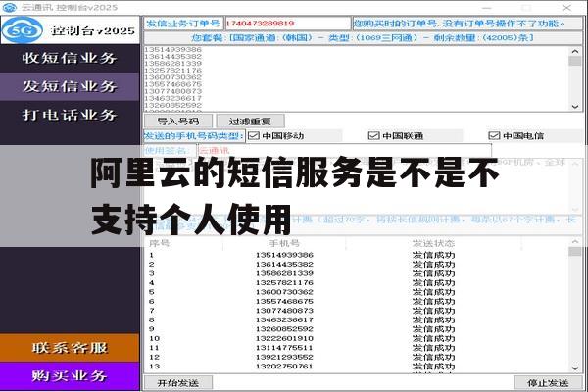Click the 使用签名 input field

(345, 151)
